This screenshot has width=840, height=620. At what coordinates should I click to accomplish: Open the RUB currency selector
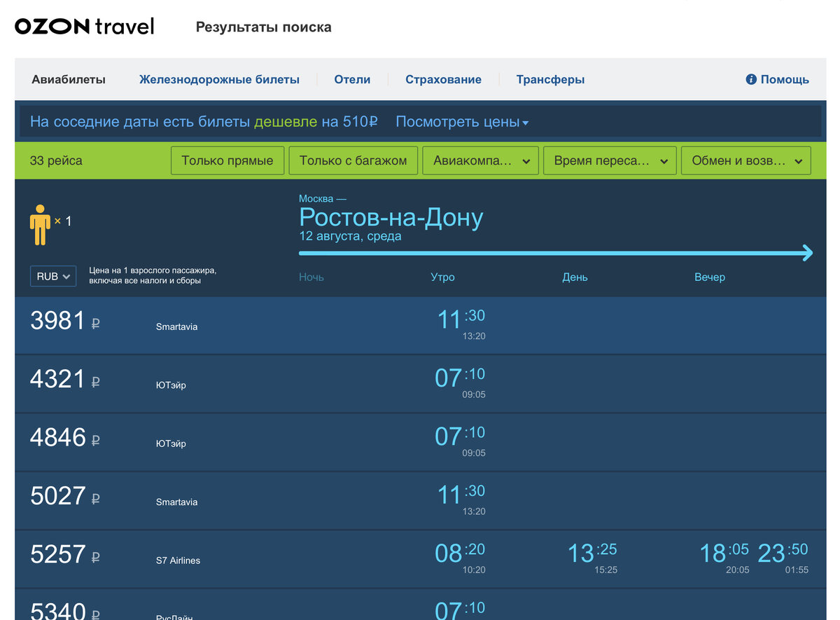[53, 276]
